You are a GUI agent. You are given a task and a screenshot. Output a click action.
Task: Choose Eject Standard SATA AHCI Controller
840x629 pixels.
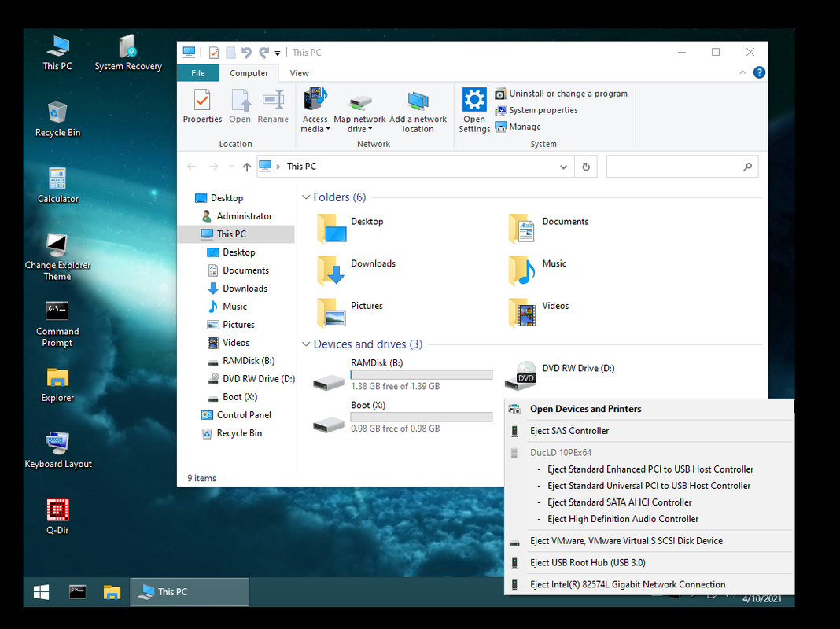tap(619, 502)
